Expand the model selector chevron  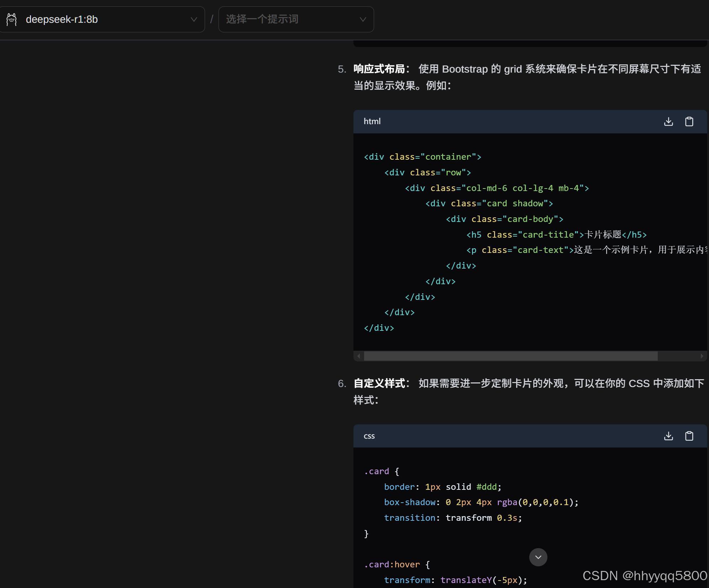coord(194,20)
